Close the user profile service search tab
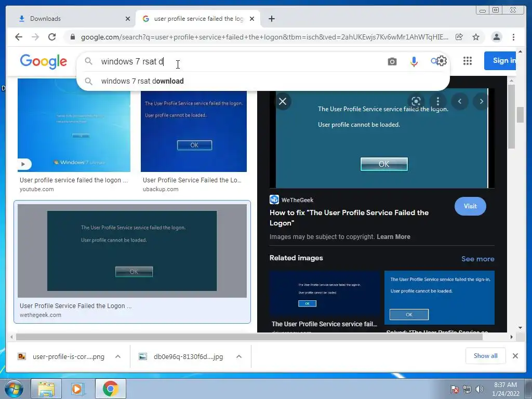This screenshot has width=532, height=399. coord(252,19)
